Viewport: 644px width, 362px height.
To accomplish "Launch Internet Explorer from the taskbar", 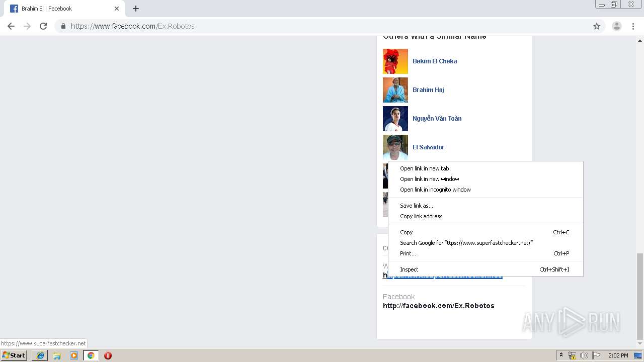I will pos(40,355).
